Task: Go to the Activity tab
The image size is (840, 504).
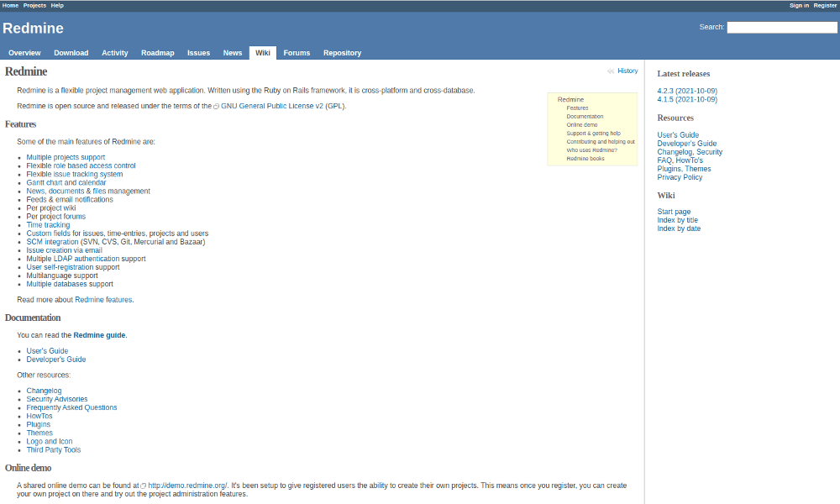Action: [114, 53]
